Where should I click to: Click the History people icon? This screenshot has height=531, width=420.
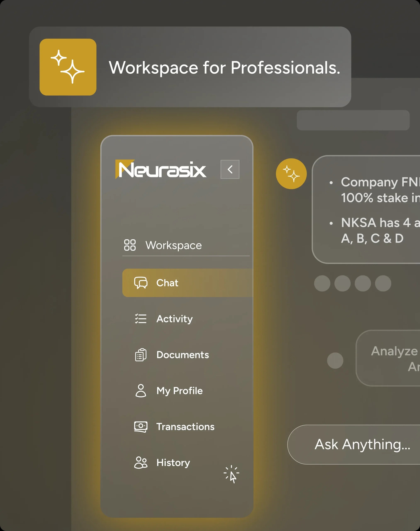[141, 462]
